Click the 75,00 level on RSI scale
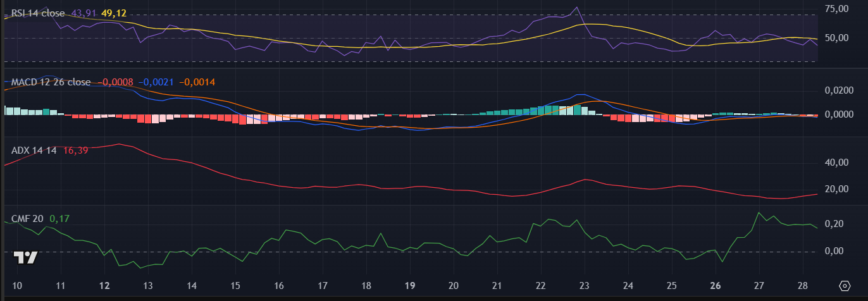Viewport: 868px width, 301px height. (x=836, y=9)
